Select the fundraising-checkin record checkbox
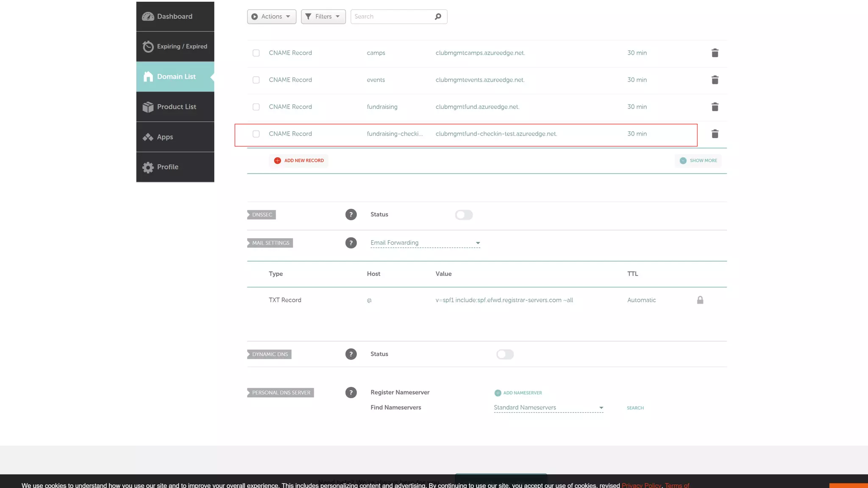The height and width of the screenshot is (488, 868). pos(256,134)
